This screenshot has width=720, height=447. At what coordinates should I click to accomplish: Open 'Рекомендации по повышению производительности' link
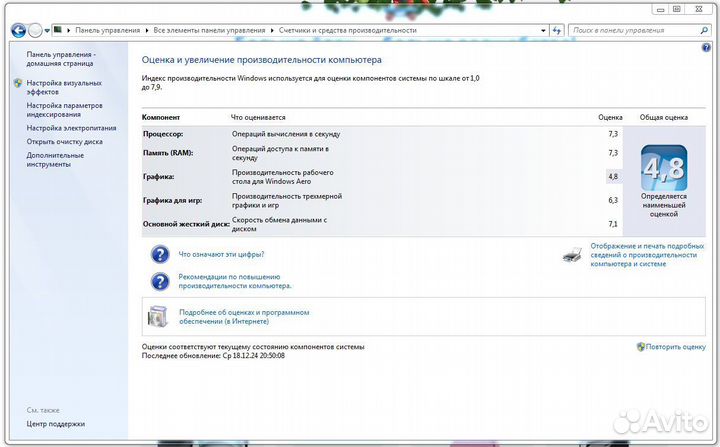tap(235, 281)
